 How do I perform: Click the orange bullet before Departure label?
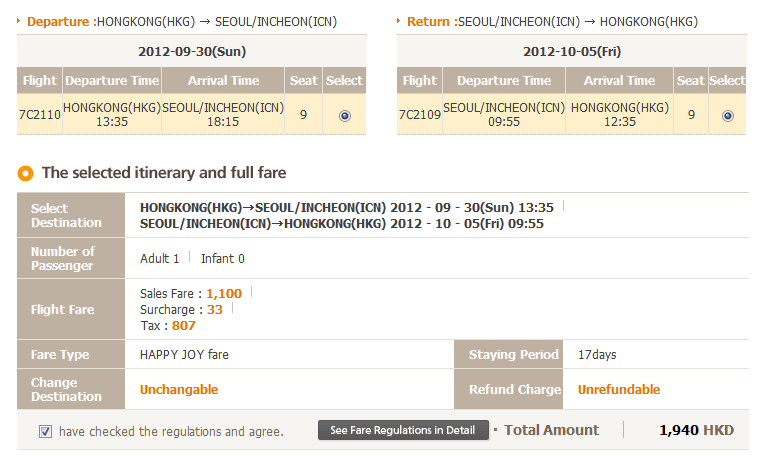(21, 21)
